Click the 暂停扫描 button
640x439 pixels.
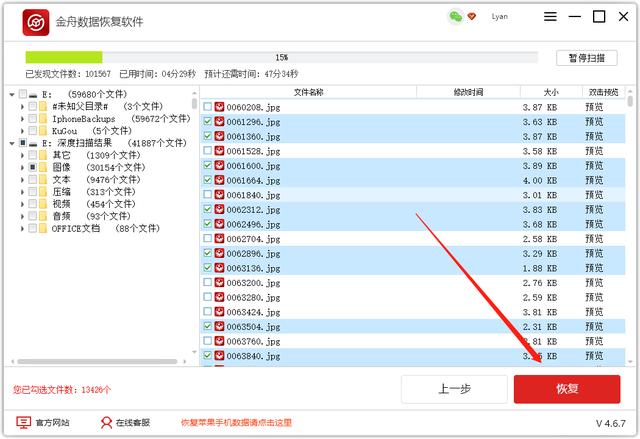pyautogui.click(x=586, y=58)
